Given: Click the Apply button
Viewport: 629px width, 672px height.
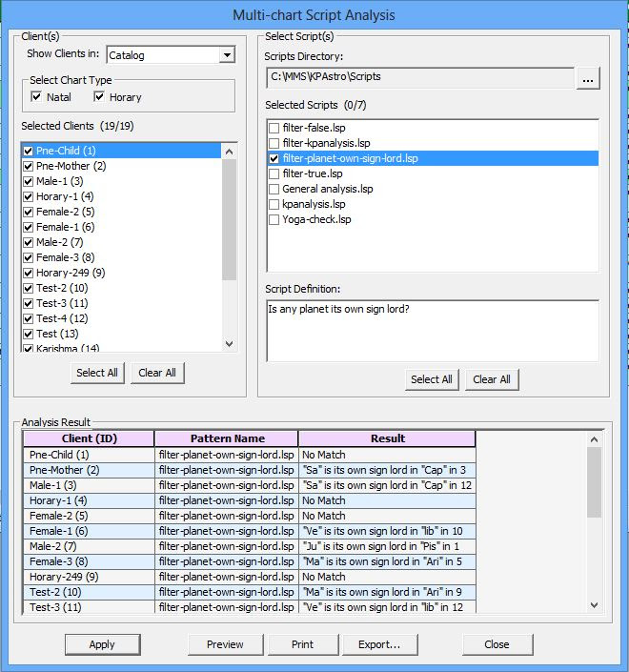Looking at the screenshot, I should coord(102,644).
